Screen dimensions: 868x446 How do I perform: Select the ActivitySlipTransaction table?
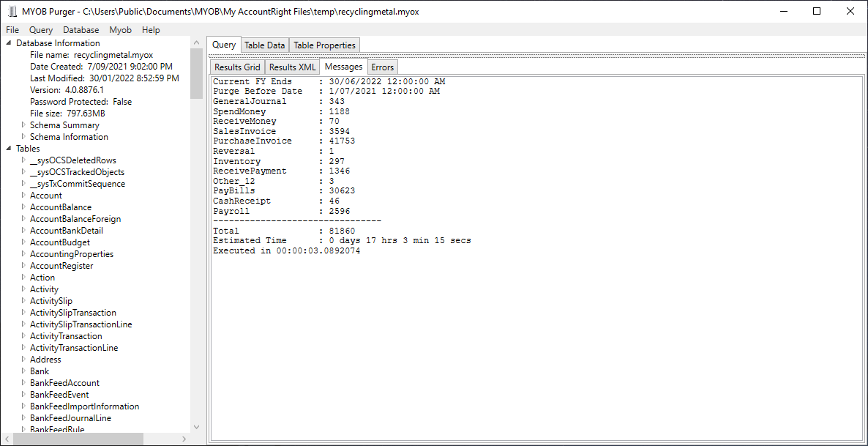coord(73,313)
